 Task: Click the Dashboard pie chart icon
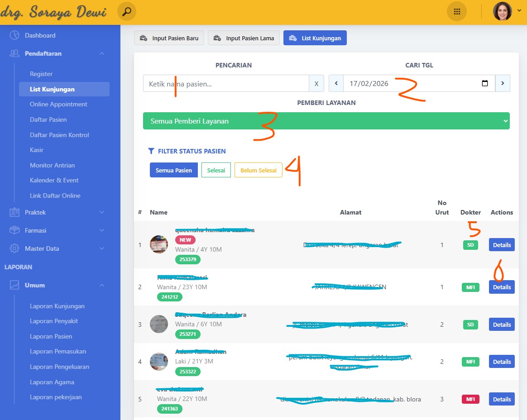14,35
